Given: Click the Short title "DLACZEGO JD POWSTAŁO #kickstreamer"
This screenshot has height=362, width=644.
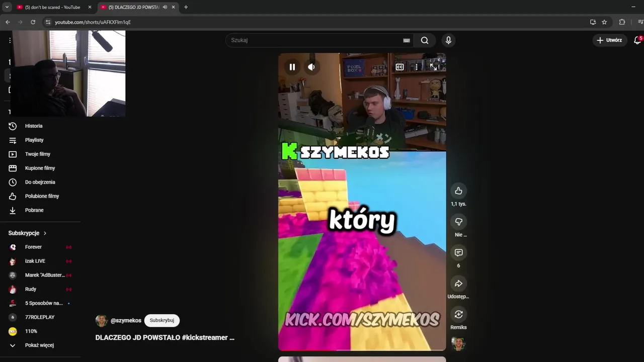Looking at the screenshot, I should coord(165,337).
